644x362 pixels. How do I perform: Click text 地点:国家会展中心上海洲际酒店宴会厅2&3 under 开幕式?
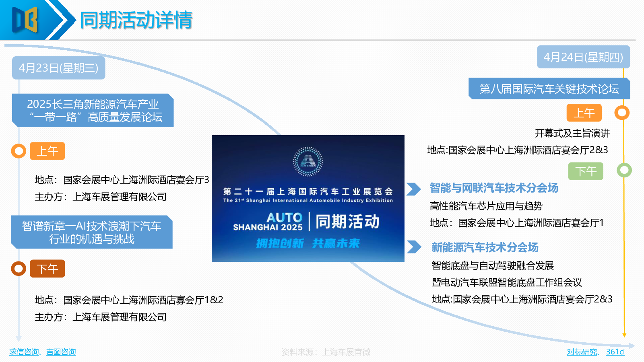coord(518,150)
